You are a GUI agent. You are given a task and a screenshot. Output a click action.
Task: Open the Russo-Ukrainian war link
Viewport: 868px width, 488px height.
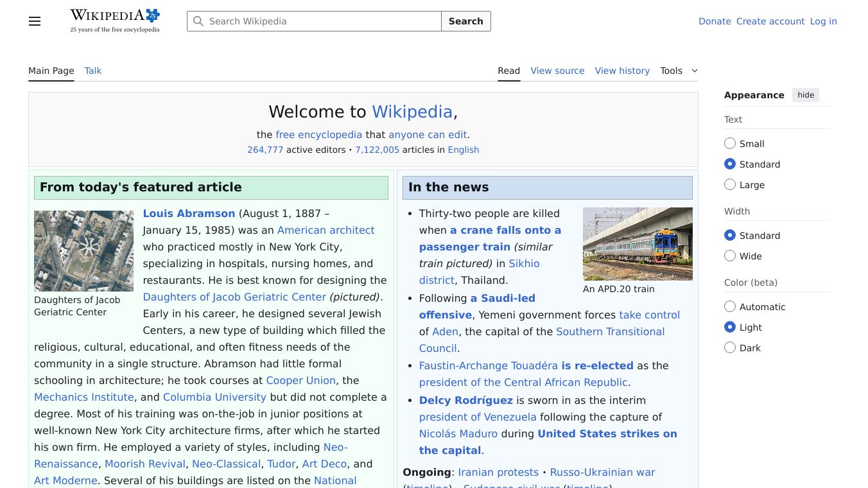[x=602, y=472]
